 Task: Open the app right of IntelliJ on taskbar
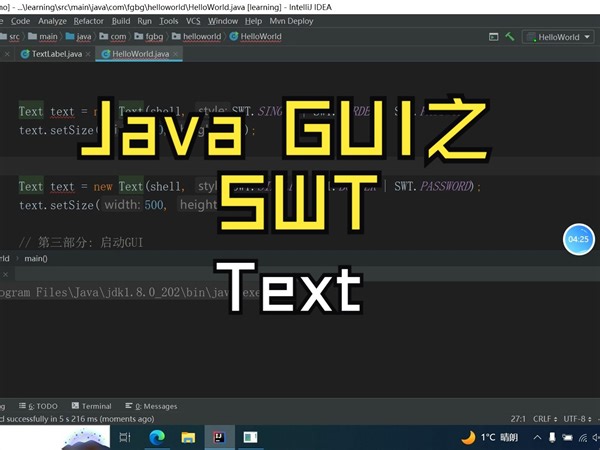point(251,437)
